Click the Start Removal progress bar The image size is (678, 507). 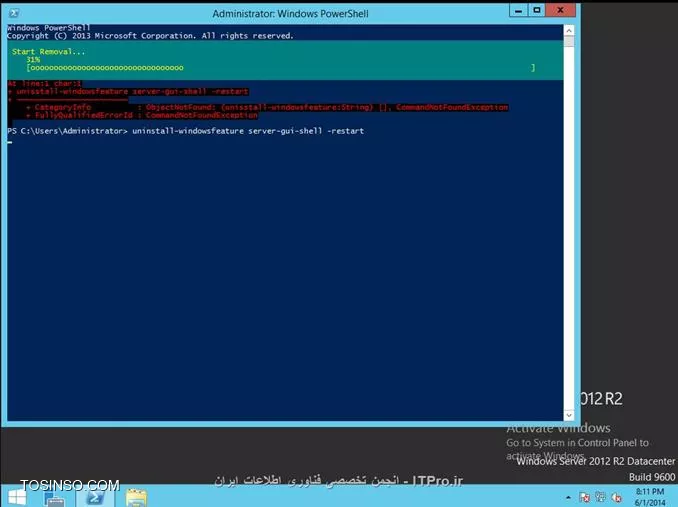pyautogui.click(x=281, y=68)
